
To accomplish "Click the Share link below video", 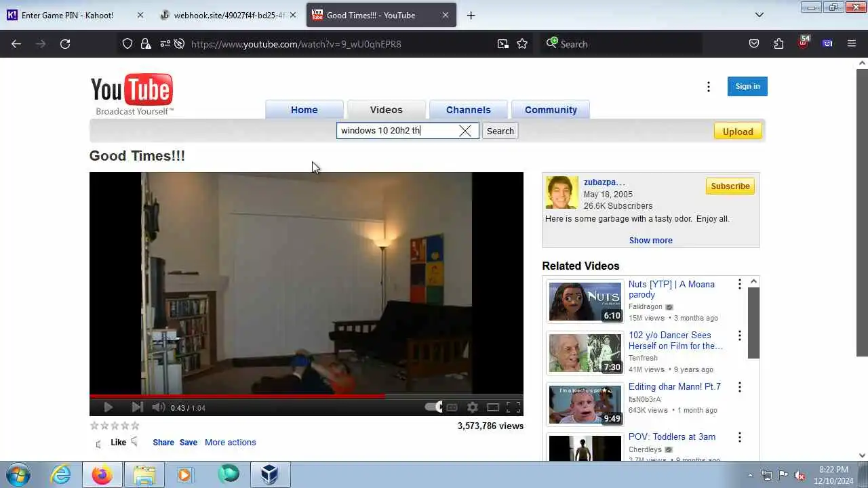I will pyautogui.click(x=163, y=443).
